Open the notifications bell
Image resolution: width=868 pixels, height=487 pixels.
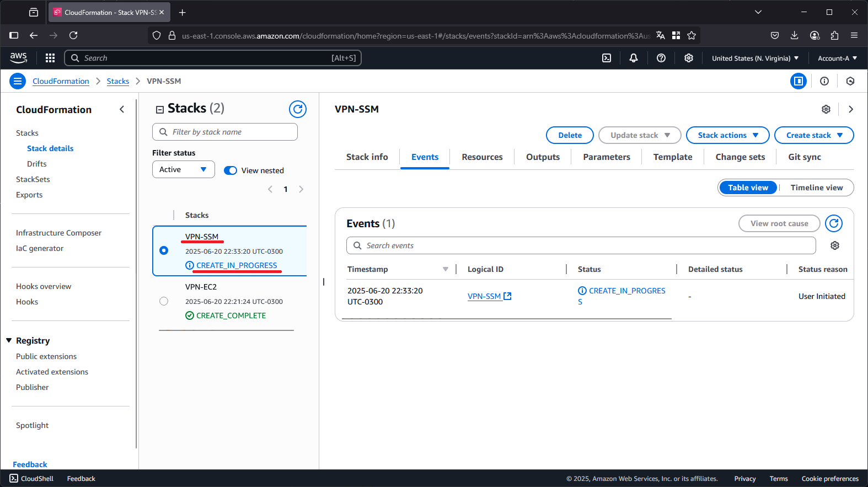click(634, 58)
